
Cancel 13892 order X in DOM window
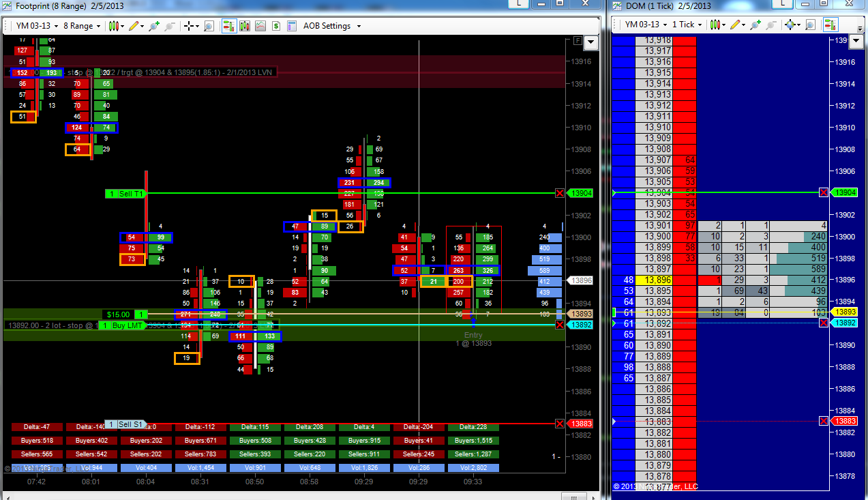tap(824, 322)
